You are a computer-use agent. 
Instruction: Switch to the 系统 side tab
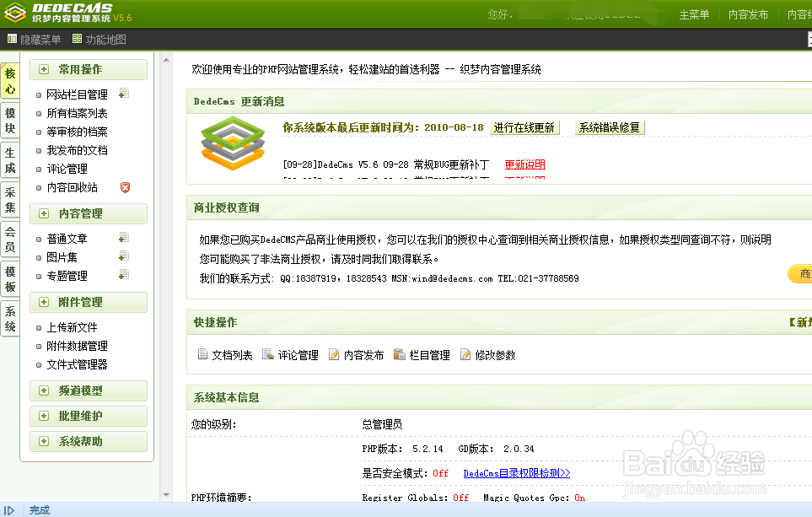tap(10, 319)
